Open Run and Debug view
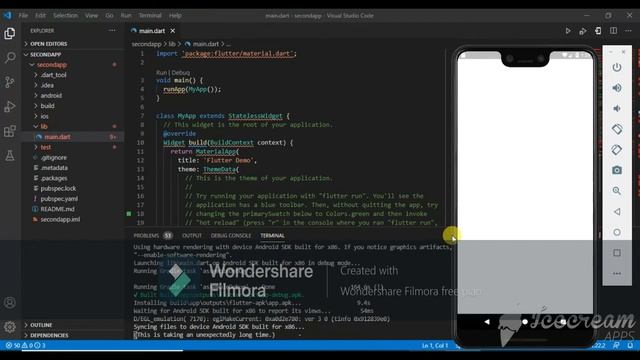 [10, 107]
